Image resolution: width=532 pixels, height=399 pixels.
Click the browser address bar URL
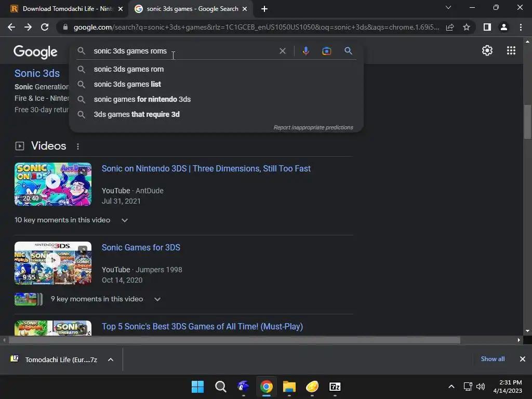coord(256,27)
